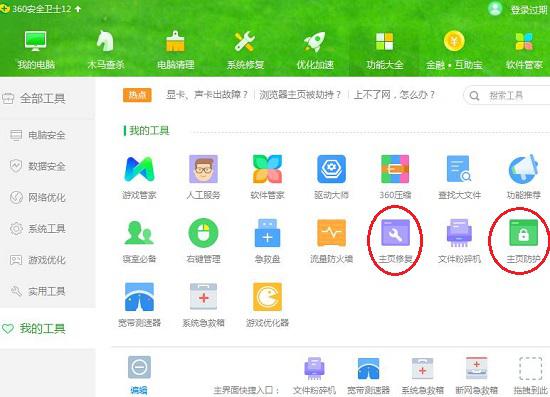Screen dimensions: 550x397
Task: Launch the 游戏优化器 tool
Action: click(267, 305)
